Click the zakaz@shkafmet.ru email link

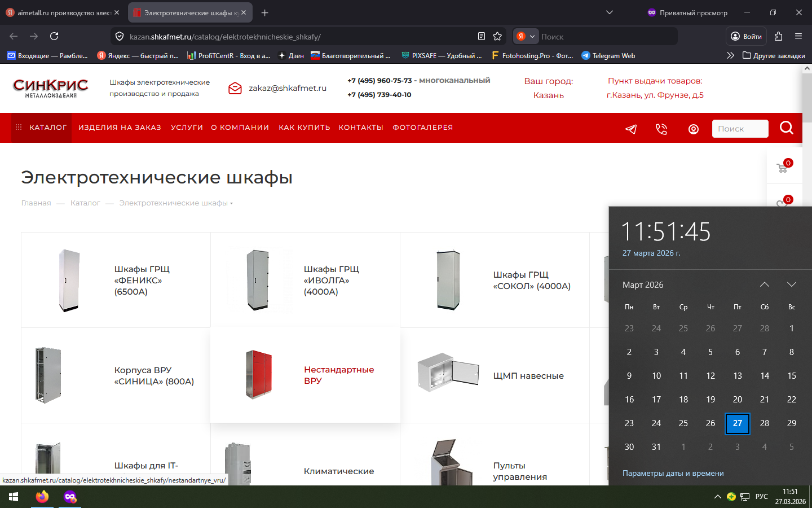(288, 88)
